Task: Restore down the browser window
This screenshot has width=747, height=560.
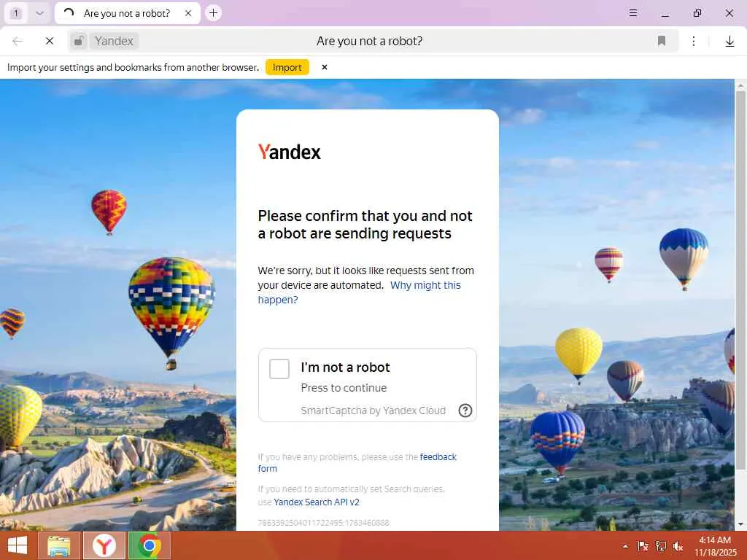Action: coord(697,13)
